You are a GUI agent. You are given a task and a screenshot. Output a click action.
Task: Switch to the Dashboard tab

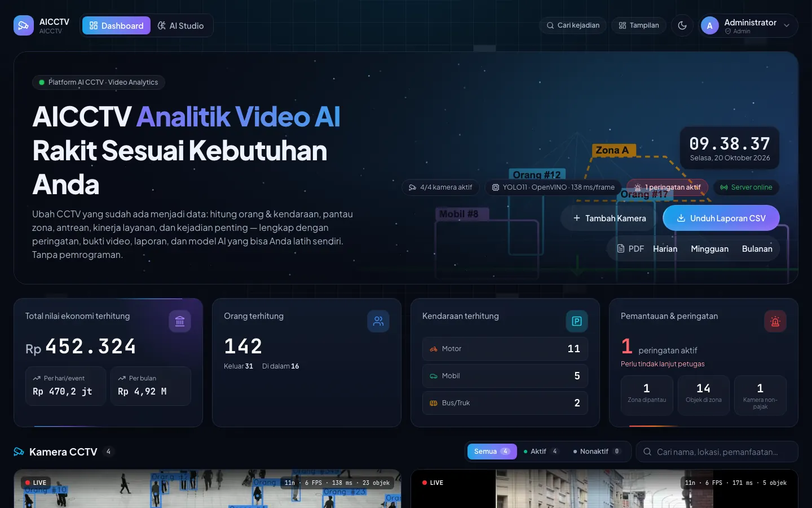pos(117,25)
